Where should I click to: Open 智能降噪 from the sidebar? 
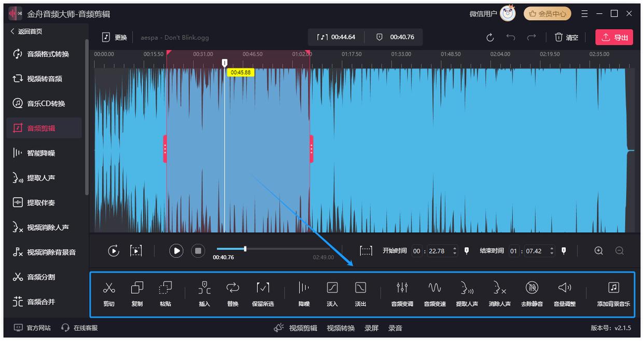click(41, 153)
